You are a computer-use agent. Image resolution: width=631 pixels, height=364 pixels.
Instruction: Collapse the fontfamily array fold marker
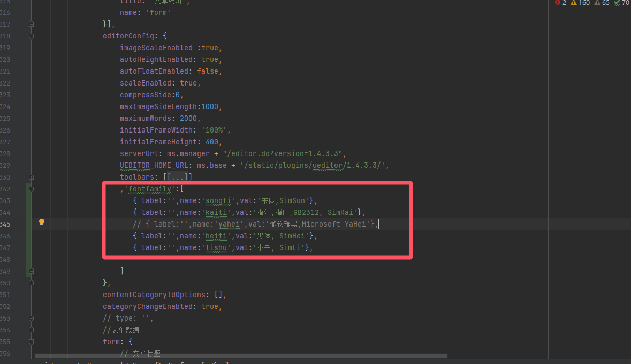(x=32, y=189)
